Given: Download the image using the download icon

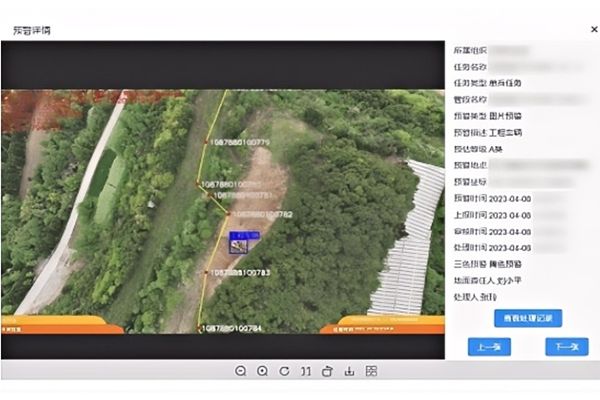Looking at the screenshot, I should tap(349, 371).
